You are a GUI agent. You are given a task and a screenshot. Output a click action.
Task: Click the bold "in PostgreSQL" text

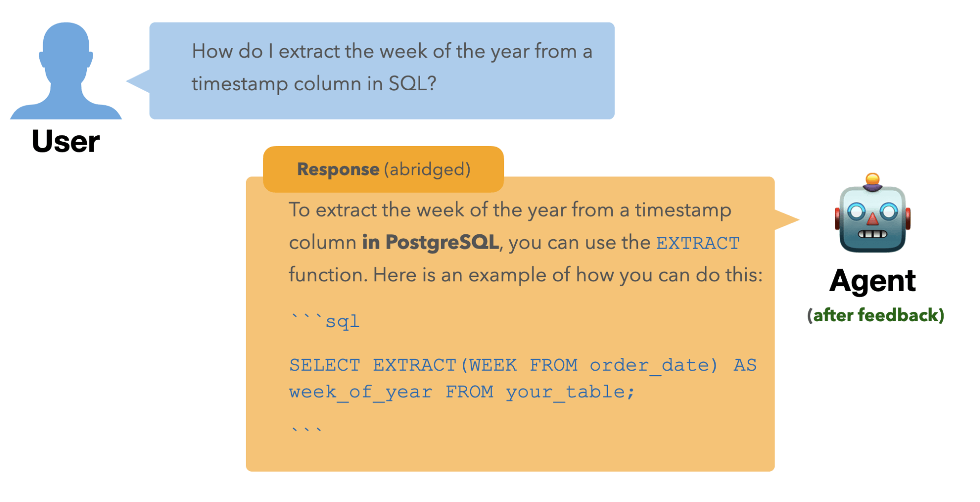[x=430, y=242]
